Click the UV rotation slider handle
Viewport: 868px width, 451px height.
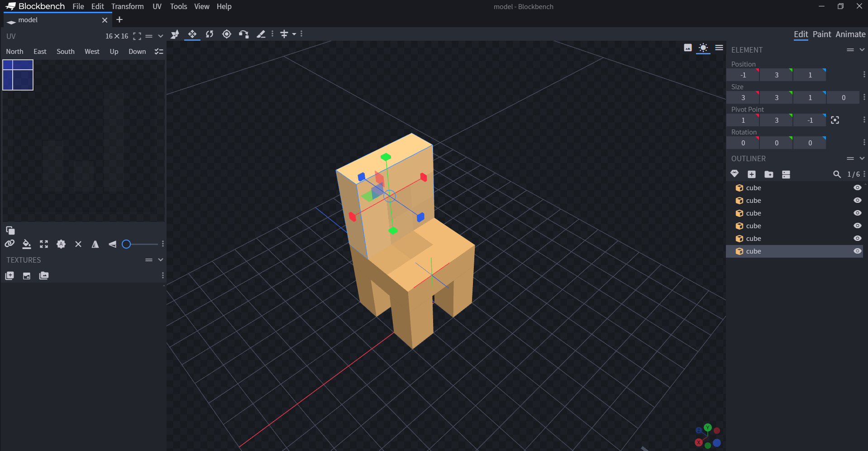point(127,244)
